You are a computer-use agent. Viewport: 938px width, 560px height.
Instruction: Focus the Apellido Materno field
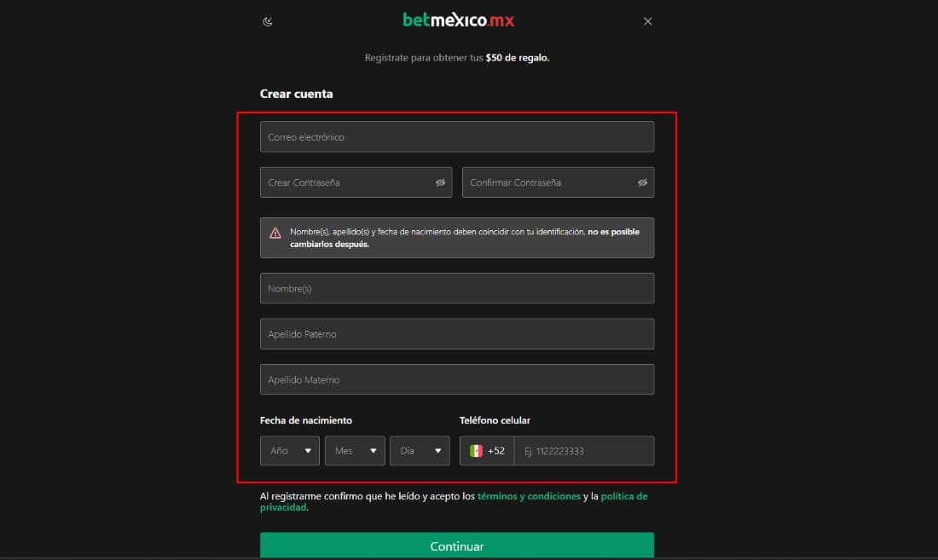click(x=457, y=379)
